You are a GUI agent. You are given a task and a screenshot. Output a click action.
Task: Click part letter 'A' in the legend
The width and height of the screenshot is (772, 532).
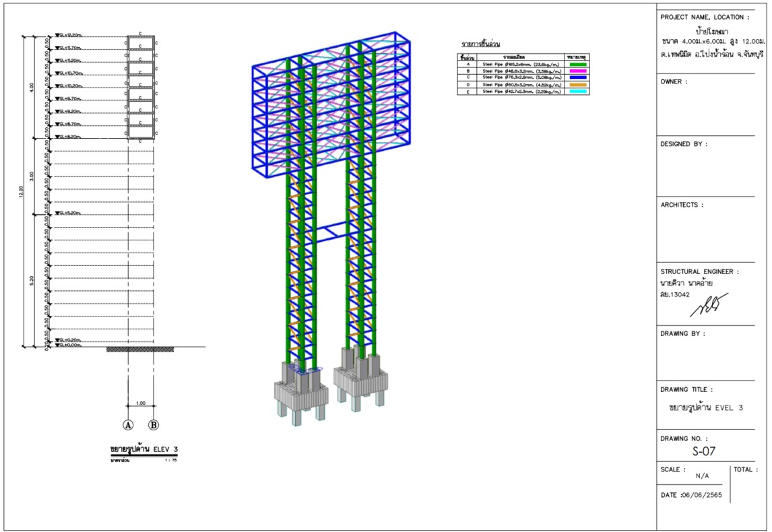[468, 64]
